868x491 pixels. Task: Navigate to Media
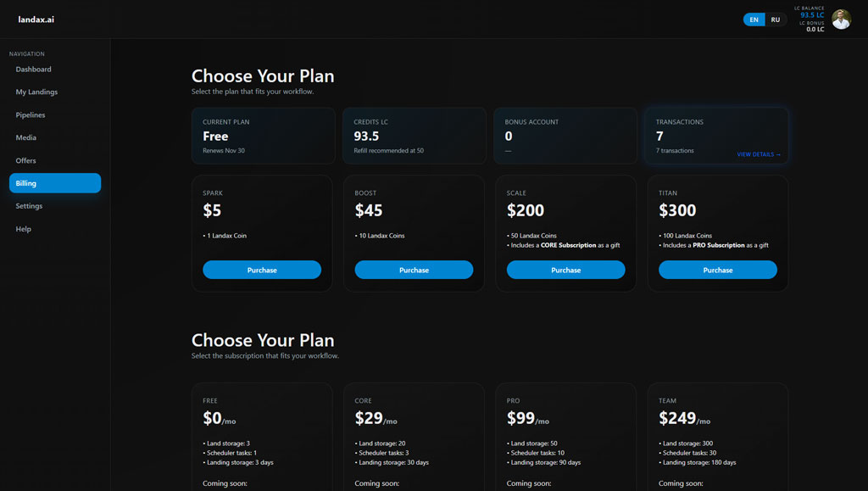click(x=25, y=137)
